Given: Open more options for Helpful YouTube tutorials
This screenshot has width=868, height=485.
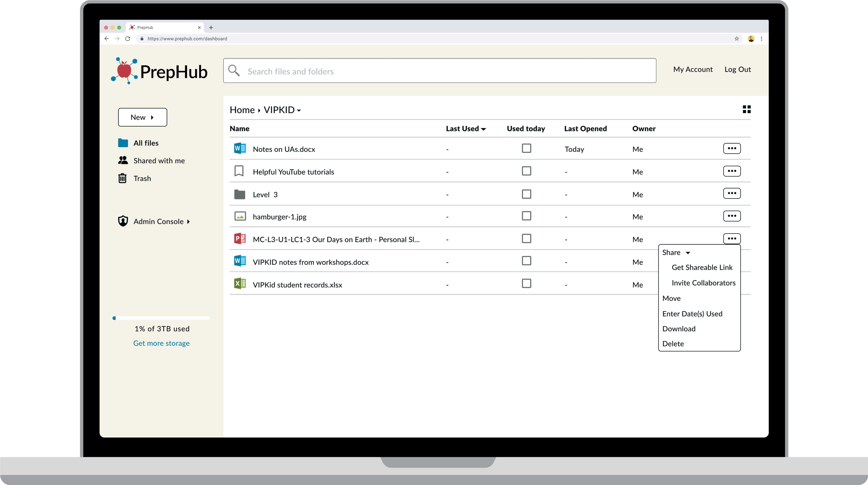Looking at the screenshot, I should point(732,171).
